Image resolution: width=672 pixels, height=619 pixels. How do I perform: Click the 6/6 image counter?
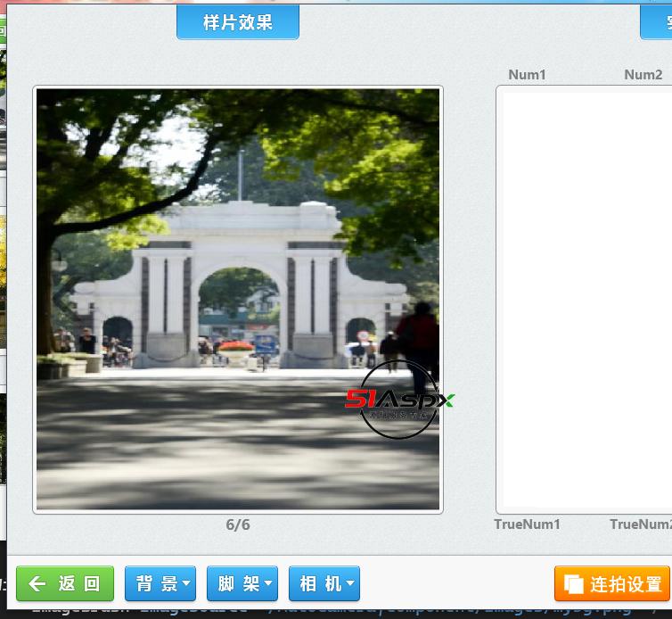click(x=238, y=524)
